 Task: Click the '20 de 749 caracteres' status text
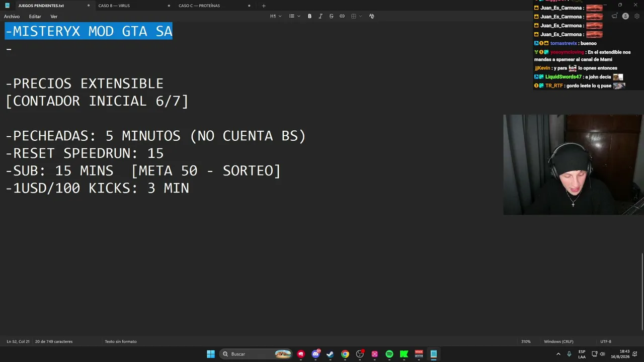tap(54, 341)
